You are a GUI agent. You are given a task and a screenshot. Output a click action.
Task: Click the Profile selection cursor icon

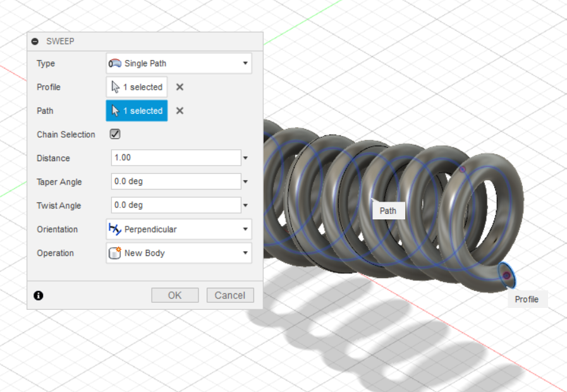pos(115,87)
